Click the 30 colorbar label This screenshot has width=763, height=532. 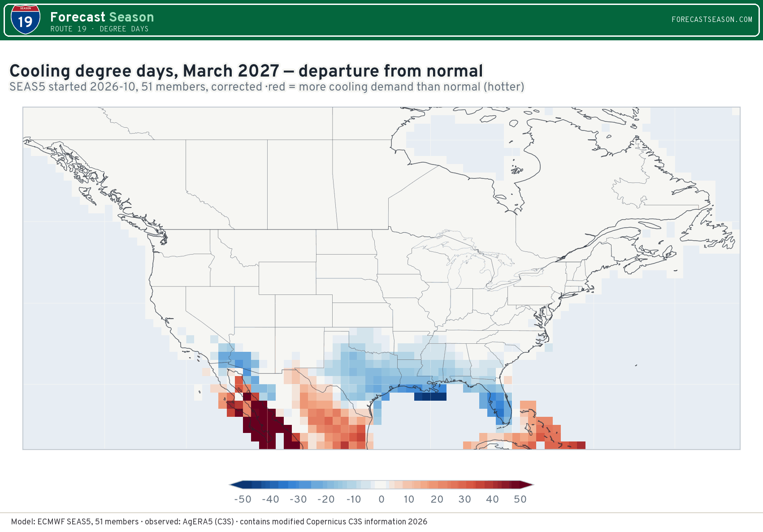[x=465, y=499]
